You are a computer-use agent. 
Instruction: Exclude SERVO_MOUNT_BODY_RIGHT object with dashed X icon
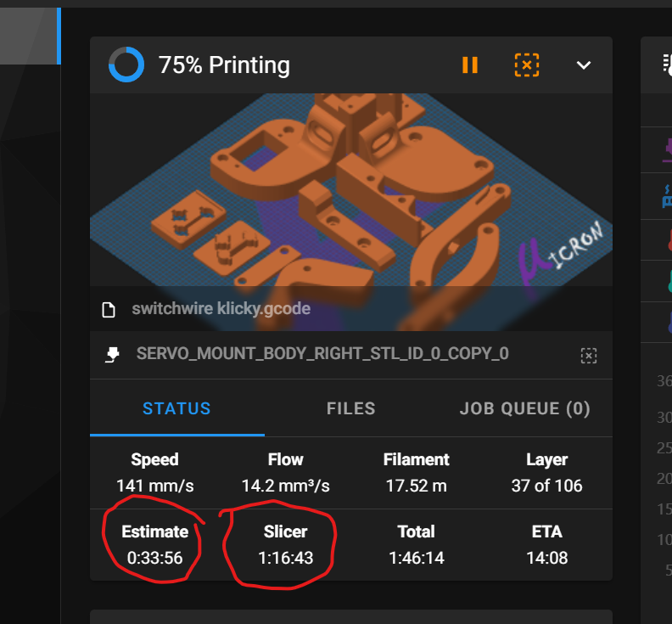click(x=589, y=356)
